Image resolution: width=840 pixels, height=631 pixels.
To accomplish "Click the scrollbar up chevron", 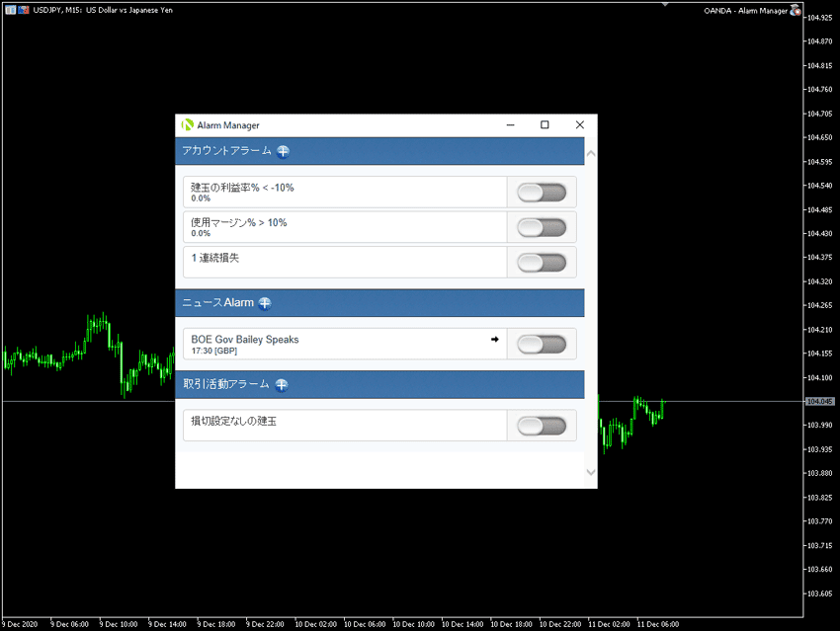I will pyautogui.click(x=591, y=154).
